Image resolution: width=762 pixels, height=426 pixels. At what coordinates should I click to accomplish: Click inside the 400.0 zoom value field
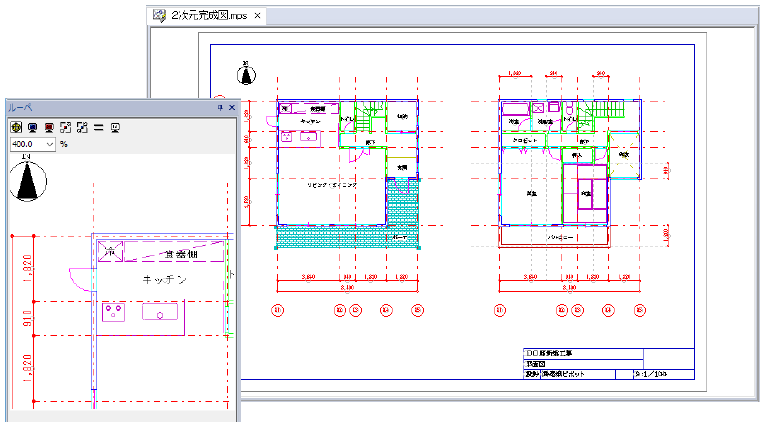click(x=24, y=144)
